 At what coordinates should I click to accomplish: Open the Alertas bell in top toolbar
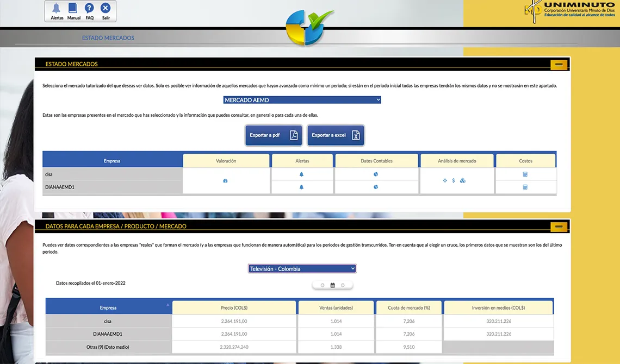57,11
